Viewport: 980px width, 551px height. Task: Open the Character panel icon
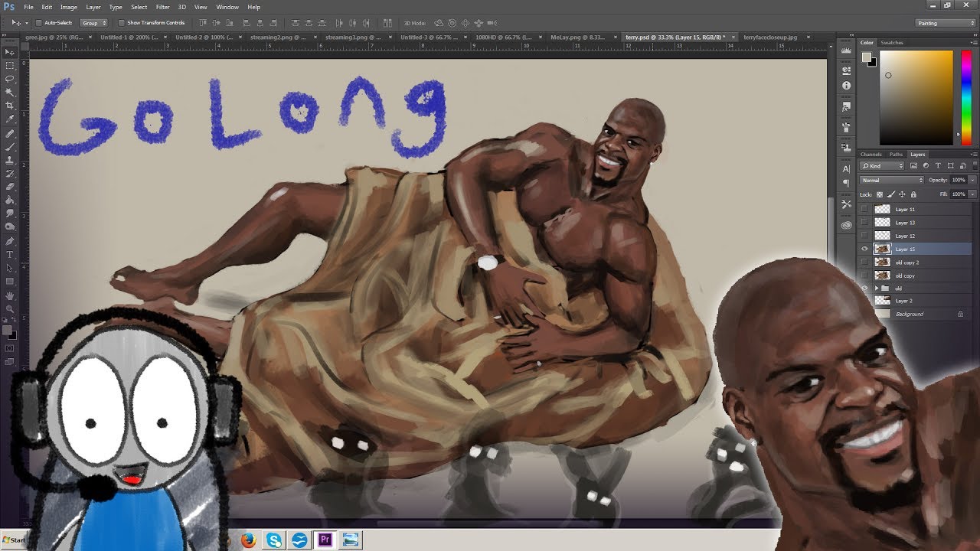[x=846, y=168]
